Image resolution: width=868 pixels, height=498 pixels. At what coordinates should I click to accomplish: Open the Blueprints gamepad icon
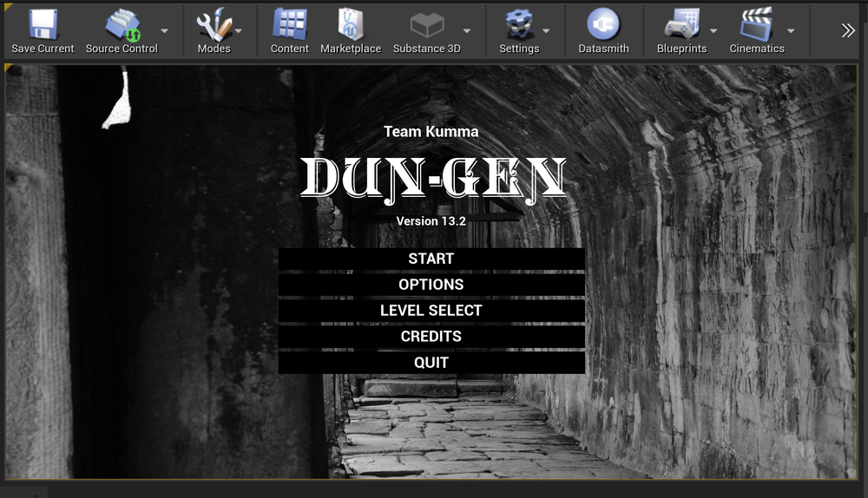(681, 24)
